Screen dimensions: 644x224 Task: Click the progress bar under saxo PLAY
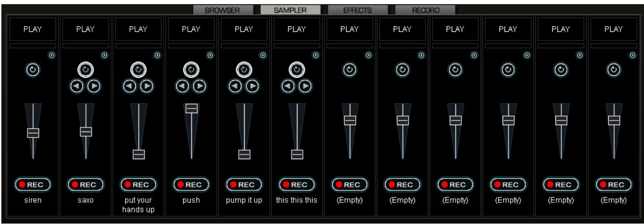click(85, 46)
